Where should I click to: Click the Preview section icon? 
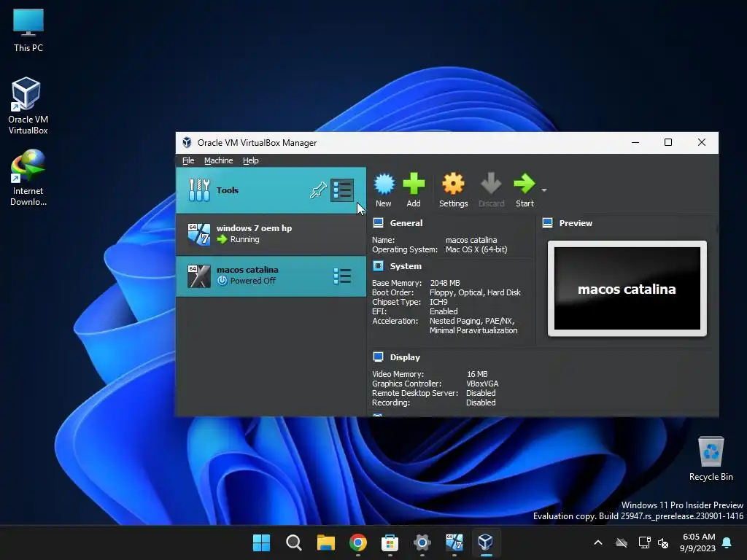[547, 222]
